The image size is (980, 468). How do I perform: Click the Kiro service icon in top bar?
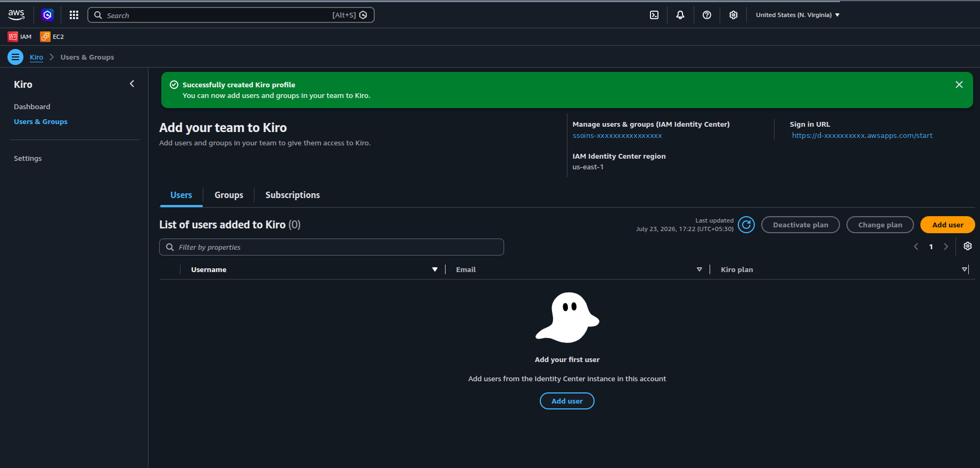point(47,15)
